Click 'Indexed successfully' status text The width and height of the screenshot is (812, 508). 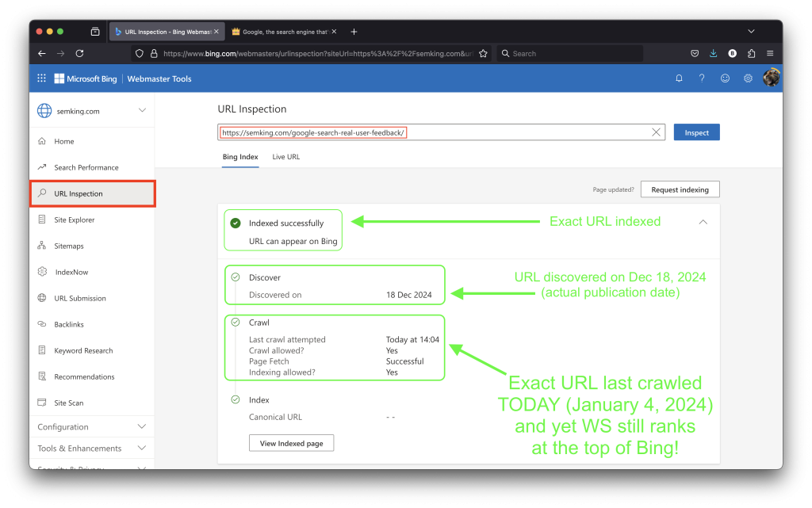click(285, 223)
